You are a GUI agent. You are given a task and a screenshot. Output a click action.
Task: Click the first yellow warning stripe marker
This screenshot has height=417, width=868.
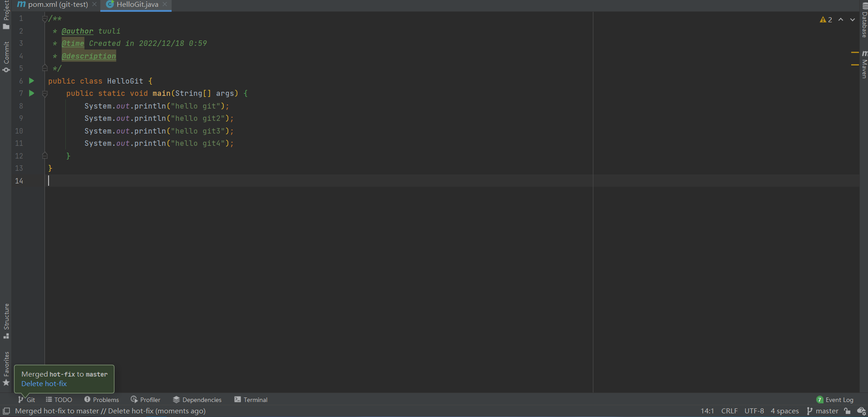point(855,53)
